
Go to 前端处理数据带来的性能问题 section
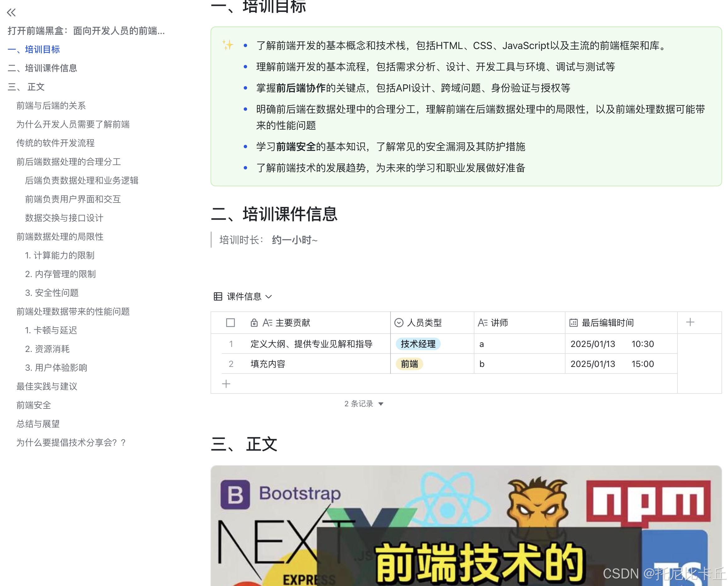coord(73,311)
